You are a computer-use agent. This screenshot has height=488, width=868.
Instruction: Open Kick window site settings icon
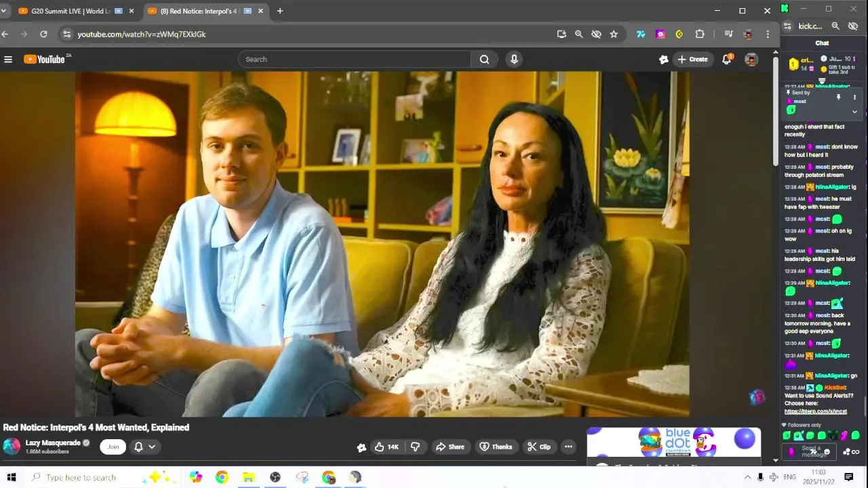point(787,26)
